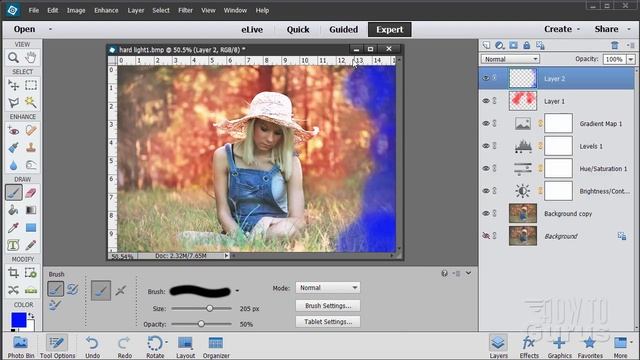640x360 pixels.
Task: Click the Brush Settings button
Action: (x=328, y=306)
